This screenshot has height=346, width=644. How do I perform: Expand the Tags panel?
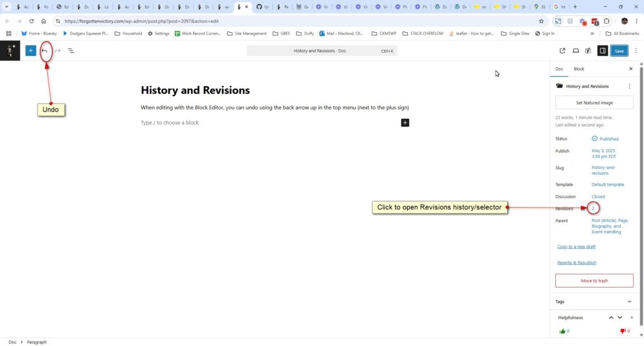point(594,301)
